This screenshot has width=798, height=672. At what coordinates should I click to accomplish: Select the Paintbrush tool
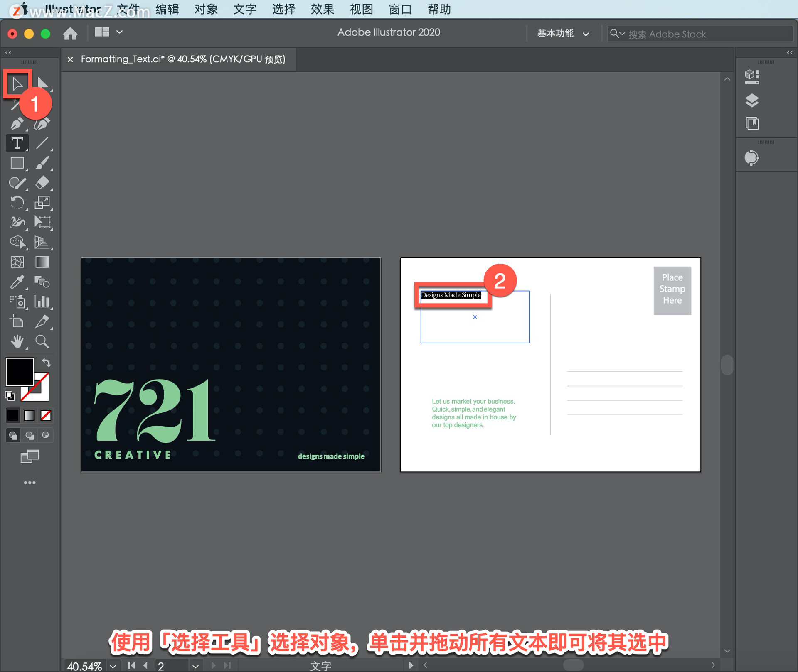42,163
